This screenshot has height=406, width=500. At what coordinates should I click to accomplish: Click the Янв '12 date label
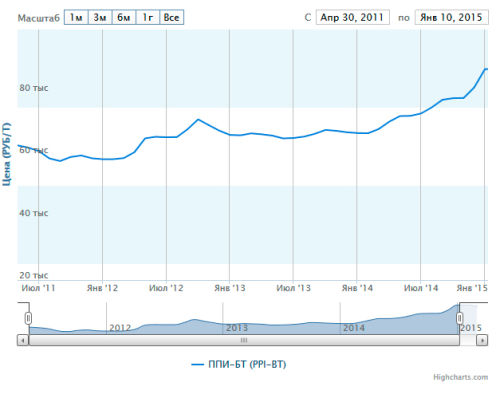tap(102, 288)
